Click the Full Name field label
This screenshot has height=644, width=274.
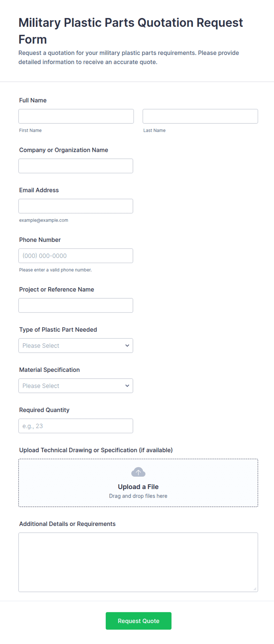(33, 100)
